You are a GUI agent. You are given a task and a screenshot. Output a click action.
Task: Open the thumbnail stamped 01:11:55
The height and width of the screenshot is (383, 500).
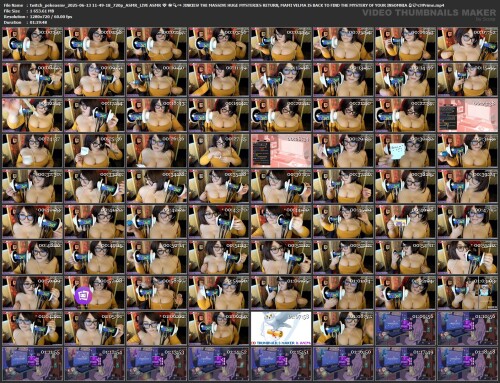pos(32,364)
